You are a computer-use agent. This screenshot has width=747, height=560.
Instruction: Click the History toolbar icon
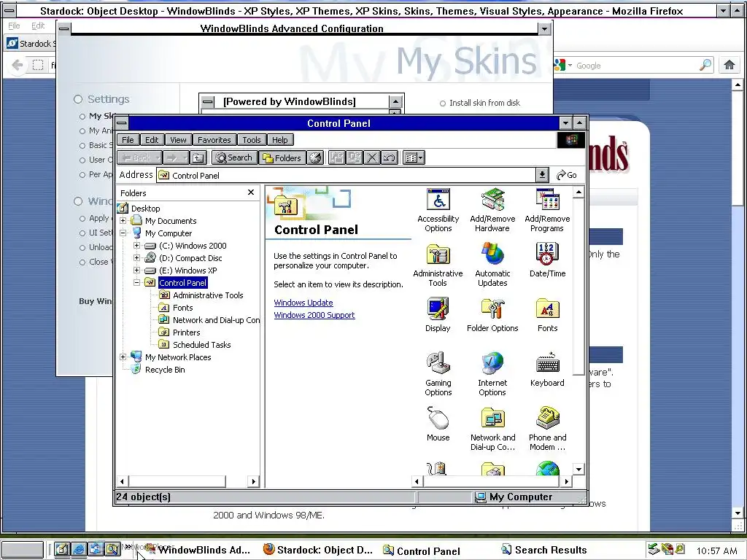tap(315, 157)
